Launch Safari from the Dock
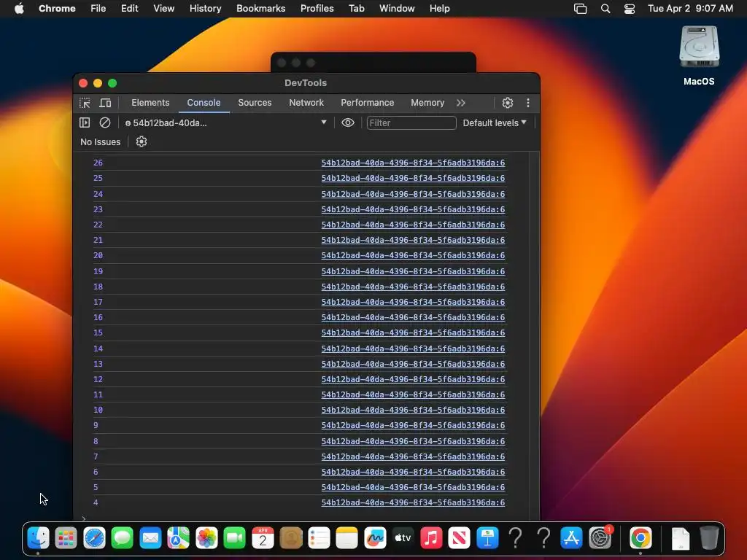The height and width of the screenshot is (560, 747). coord(94,538)
